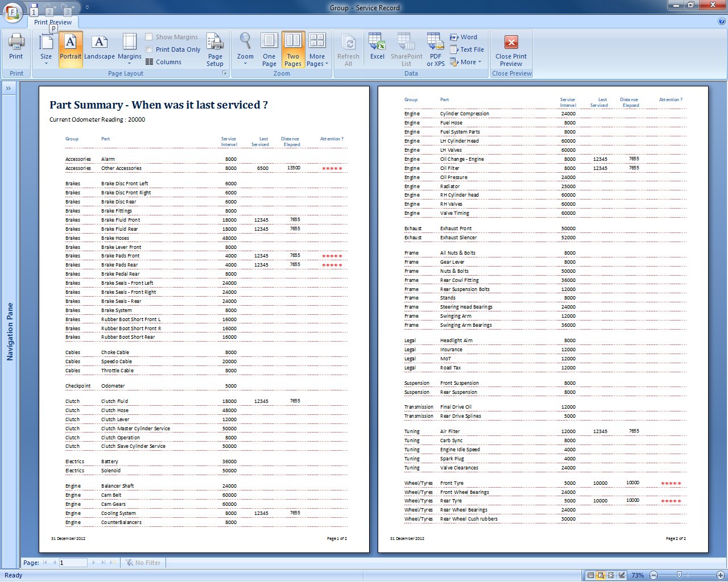Export report as Text File

467,49
